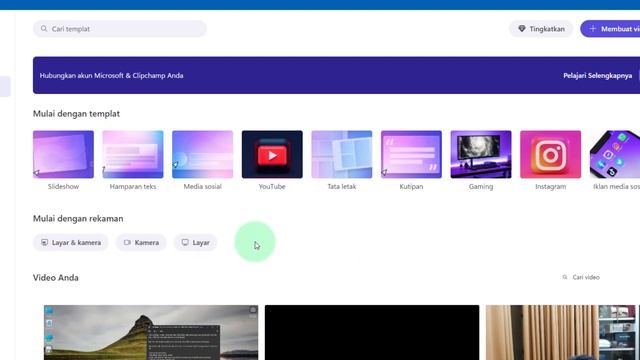
Task: Open the curtain room video thumbnail
Action: (561, 332)
